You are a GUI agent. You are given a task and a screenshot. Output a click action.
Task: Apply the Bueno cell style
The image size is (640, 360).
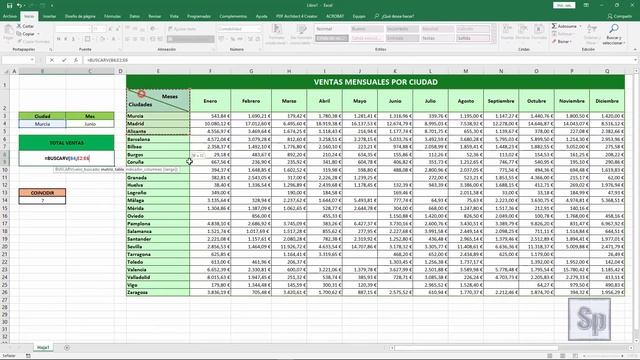tap(367, 29)
